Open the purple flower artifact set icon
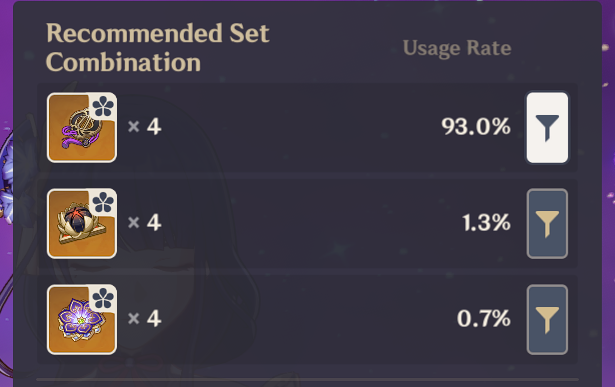 82,320
